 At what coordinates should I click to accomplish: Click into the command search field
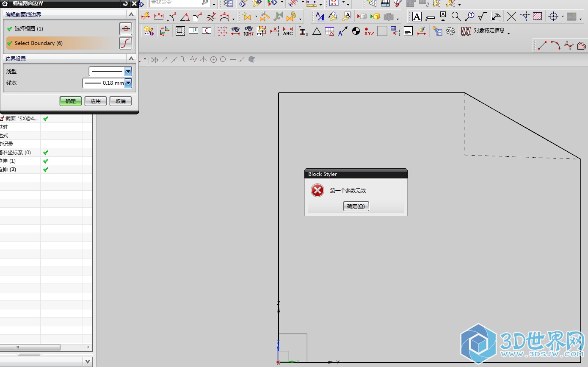pos(175,3)
